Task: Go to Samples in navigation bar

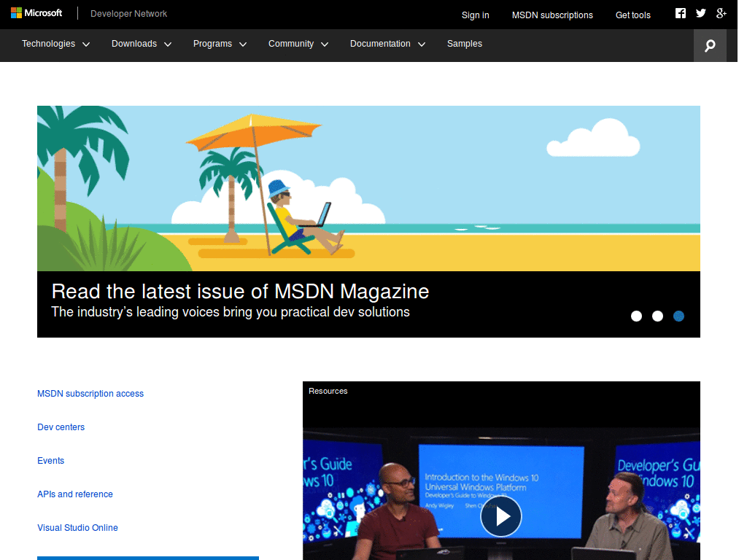Action: (465, 44)
